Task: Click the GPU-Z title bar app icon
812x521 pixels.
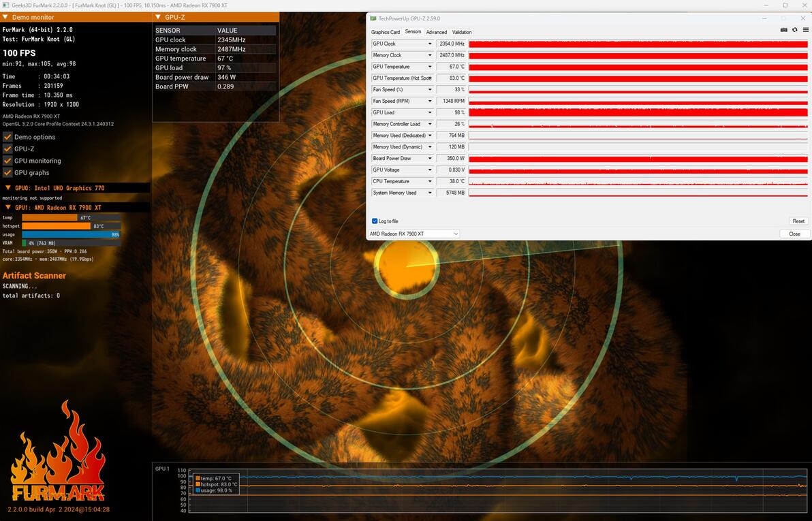Action: (x=373, y=18)
